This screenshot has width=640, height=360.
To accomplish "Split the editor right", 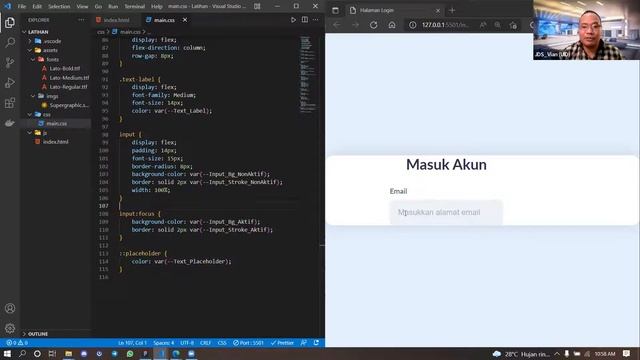I will (x=304, y=20).
